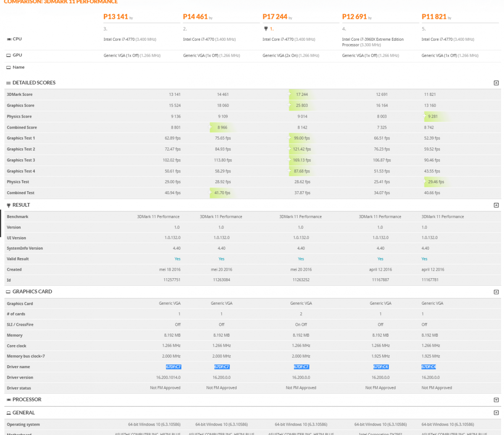This screenshot has height=435, width=504.
Task: Click the GPU monitor icon
Action: pos(8,55)
